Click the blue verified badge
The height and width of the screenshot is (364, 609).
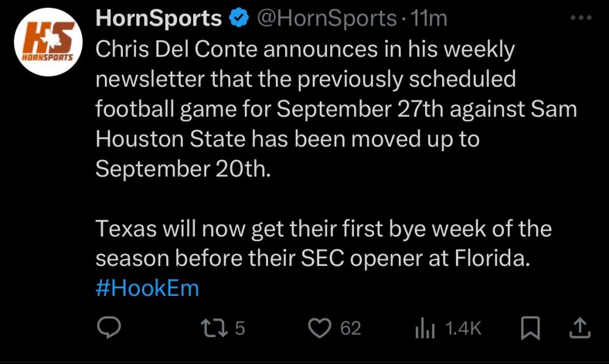click(x=238, y=19)
